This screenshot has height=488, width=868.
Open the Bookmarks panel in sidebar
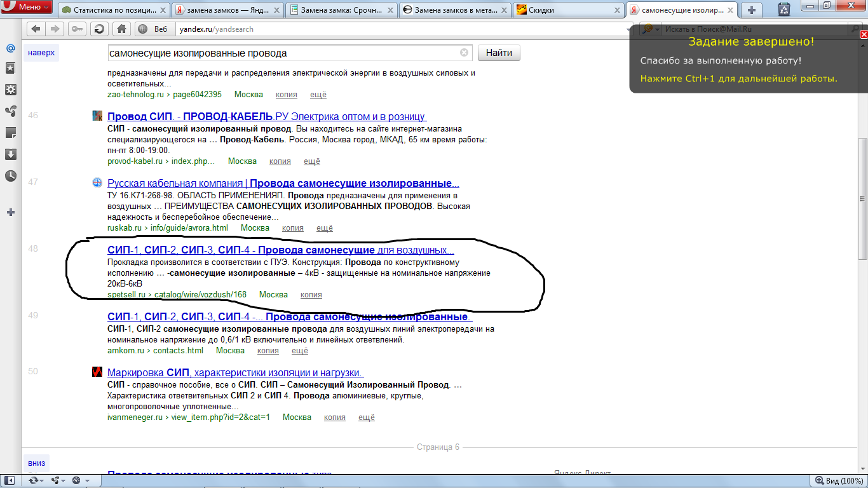click(x=10, y=68)
